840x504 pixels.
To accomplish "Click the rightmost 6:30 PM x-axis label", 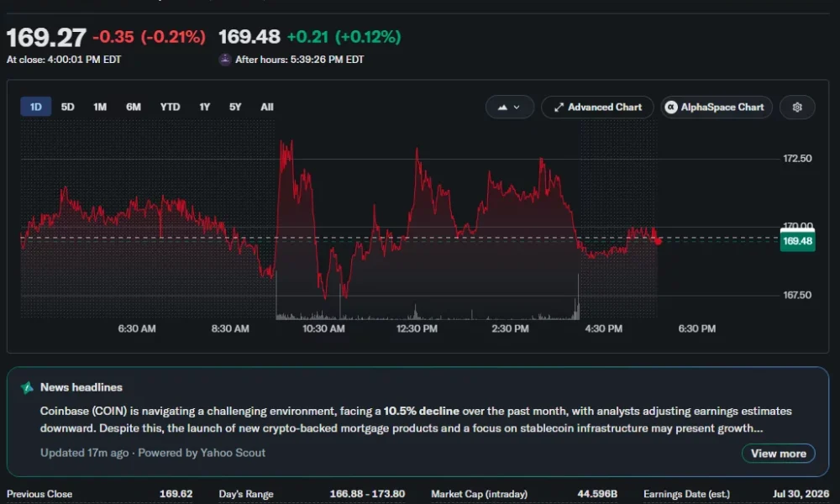I will 697,328.
